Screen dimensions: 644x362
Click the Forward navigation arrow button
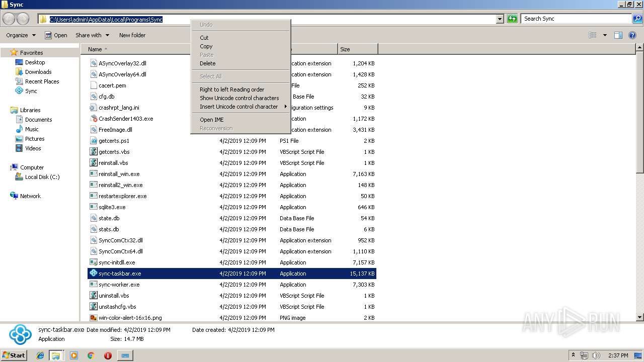click(23, 19)
